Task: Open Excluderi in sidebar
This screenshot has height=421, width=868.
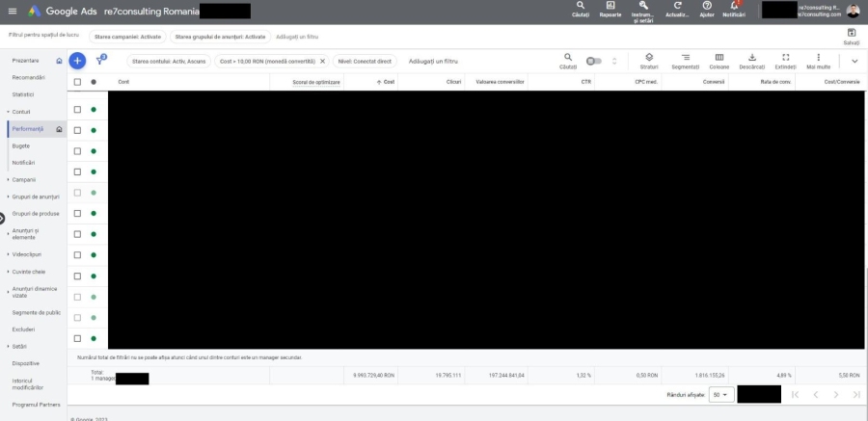Action: [x=23, y=329]
